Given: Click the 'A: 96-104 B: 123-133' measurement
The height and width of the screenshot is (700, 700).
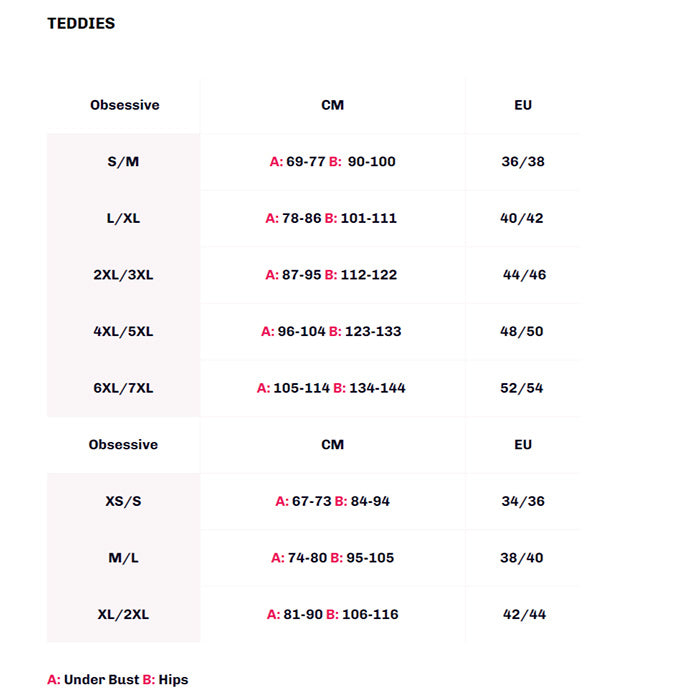Looking at the screenshot, I should [x=331, y=331].
